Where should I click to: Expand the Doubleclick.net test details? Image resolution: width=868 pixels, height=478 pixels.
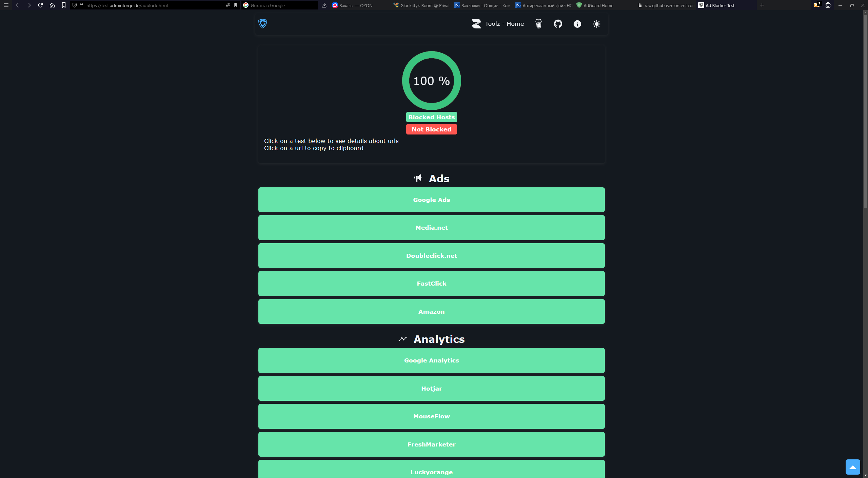click(432, 256)
